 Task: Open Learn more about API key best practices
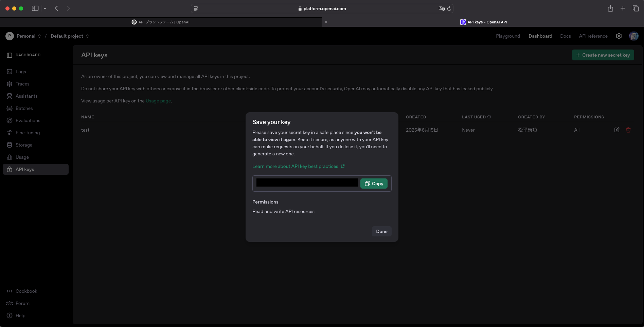pyautogui.click(x=299, y=166)
